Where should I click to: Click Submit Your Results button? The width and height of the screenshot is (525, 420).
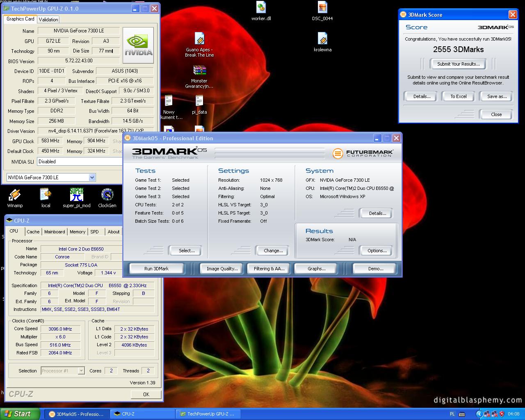click(x=458, y=64)
